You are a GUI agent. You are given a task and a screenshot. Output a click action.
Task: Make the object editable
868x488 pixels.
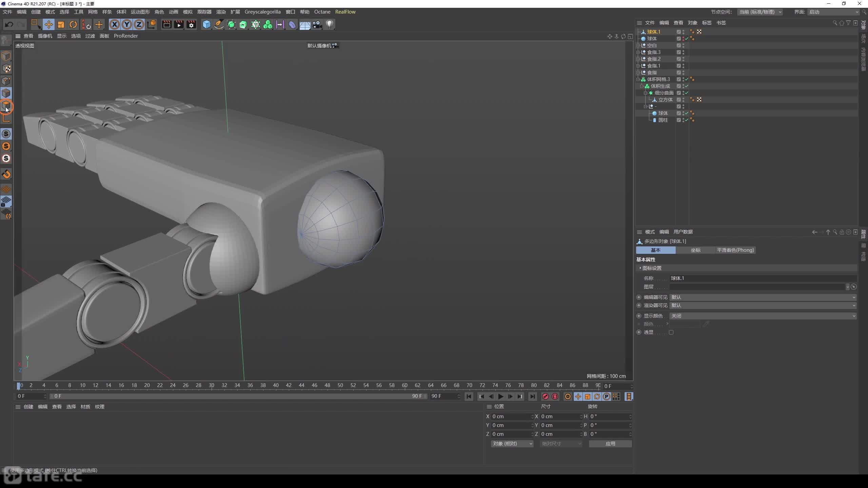(6, 40)
